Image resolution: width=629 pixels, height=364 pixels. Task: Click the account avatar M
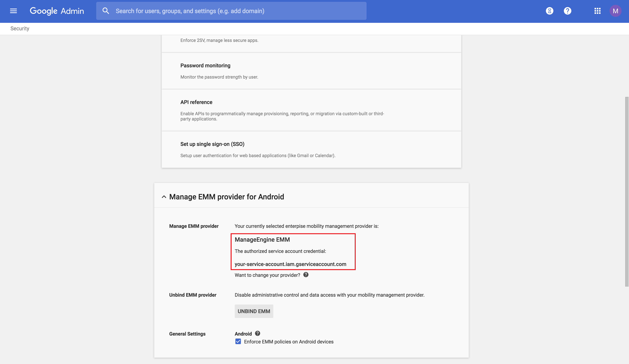click(616, 11)
